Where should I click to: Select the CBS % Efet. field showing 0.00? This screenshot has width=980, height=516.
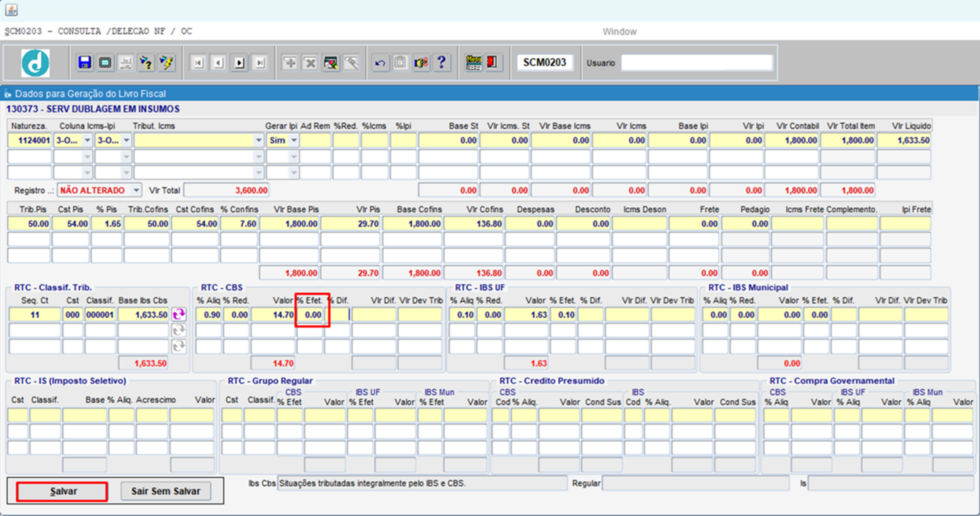(x=310, y=315)
